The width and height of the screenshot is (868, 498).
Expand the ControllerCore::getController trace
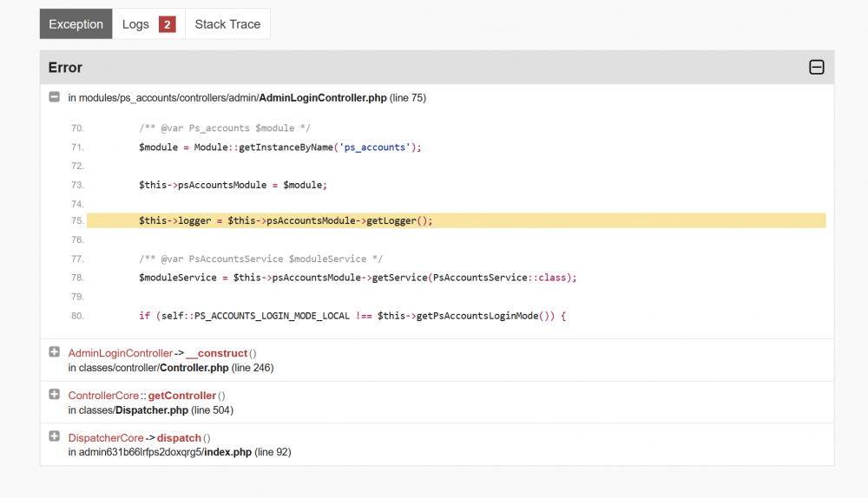coord(55,395)
